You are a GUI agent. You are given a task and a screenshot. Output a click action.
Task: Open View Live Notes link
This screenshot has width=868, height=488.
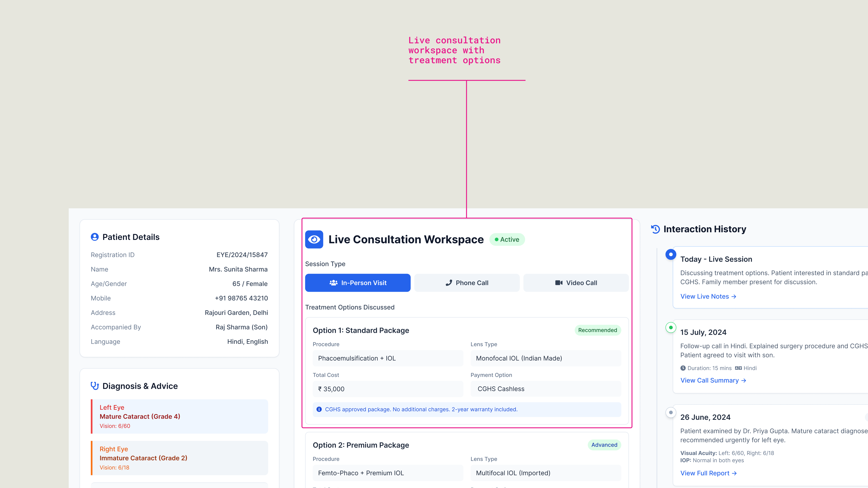point(708,296)
